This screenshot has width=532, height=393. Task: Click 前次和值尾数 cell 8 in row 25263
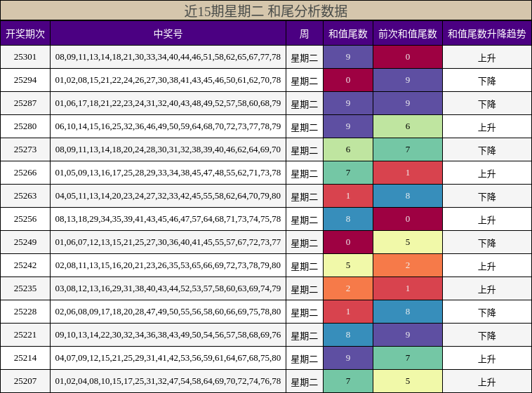point(408,196)
